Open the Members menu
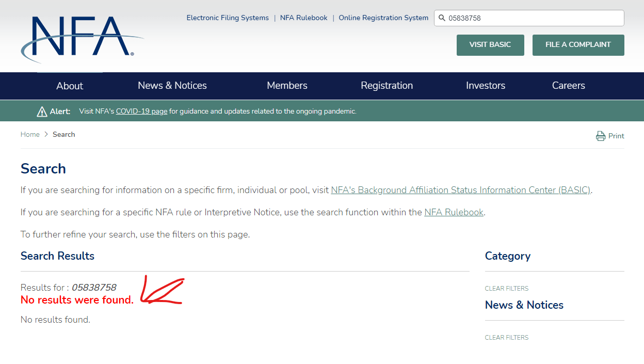This screenshot has width=644, height=364. click(287, 86)
